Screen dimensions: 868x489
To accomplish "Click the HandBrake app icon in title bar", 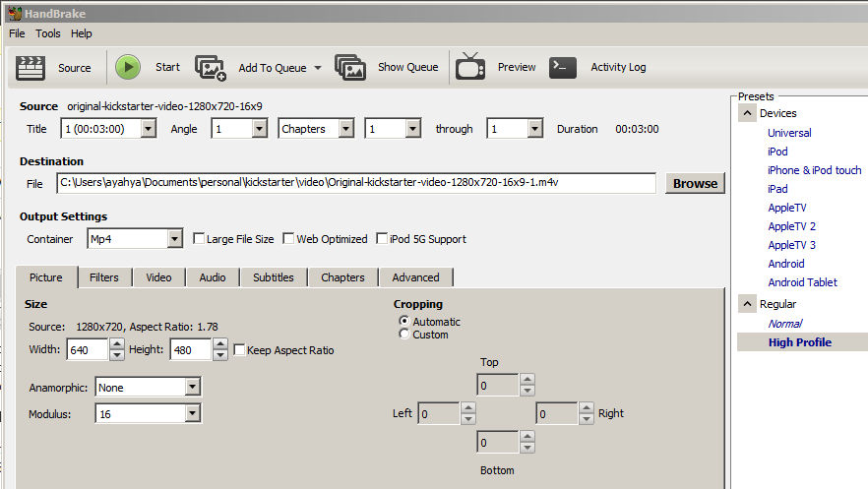I will click(x=15, y=13).
